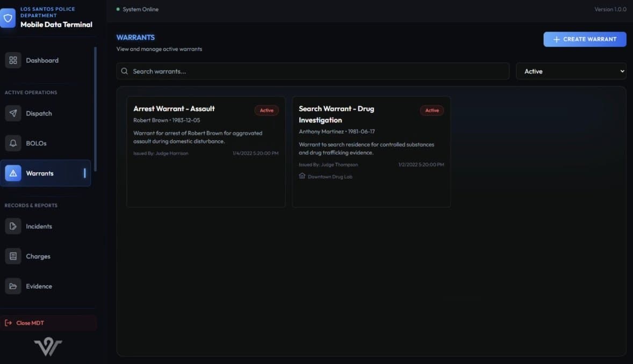Expand the Active status filter dropdown

tap(571, 71)
